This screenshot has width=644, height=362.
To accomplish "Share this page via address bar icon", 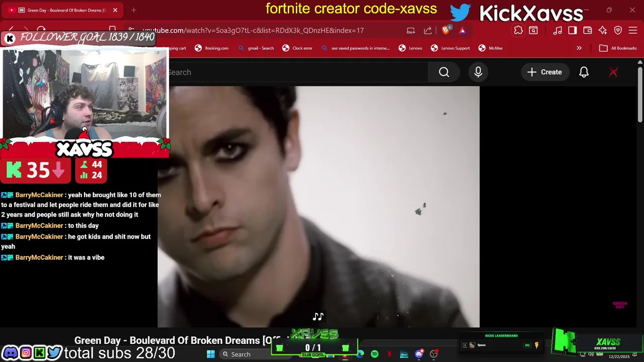I will [428, 30].
